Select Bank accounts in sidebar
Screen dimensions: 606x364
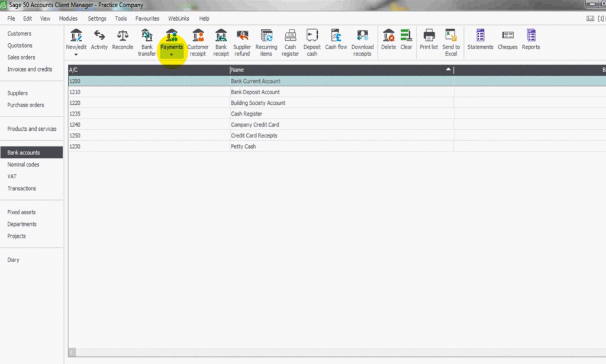click(x=32, y=153)
